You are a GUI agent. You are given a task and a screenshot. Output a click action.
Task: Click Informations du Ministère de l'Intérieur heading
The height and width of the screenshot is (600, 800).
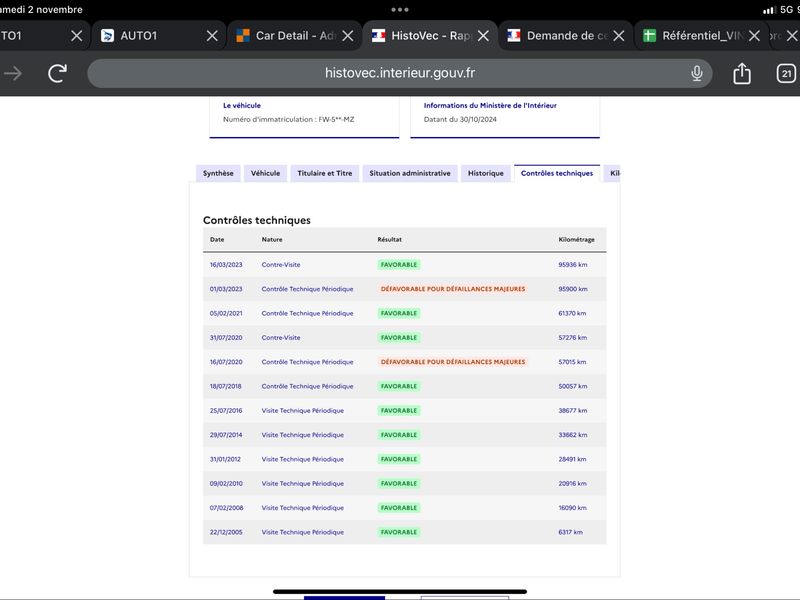[x=490, y=106]
